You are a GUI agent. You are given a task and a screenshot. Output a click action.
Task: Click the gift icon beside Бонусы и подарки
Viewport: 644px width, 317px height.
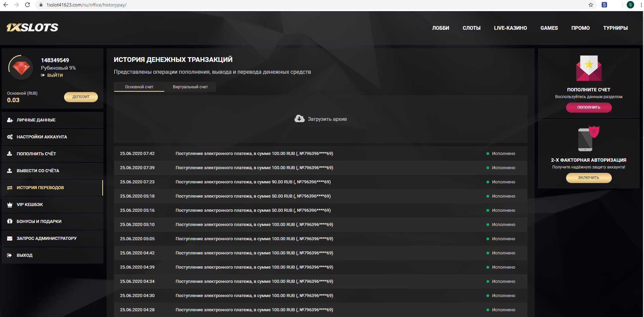(x=9, y=221)
